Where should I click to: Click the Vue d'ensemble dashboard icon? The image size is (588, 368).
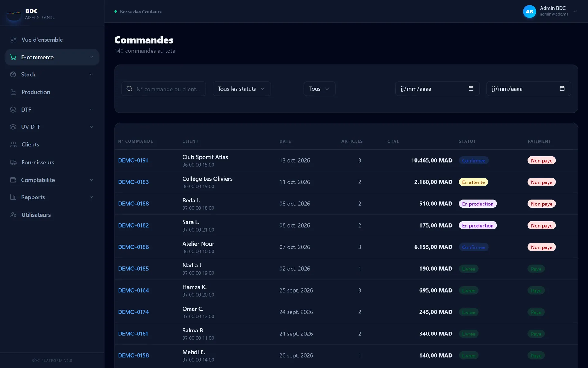[x=13, y=40]
